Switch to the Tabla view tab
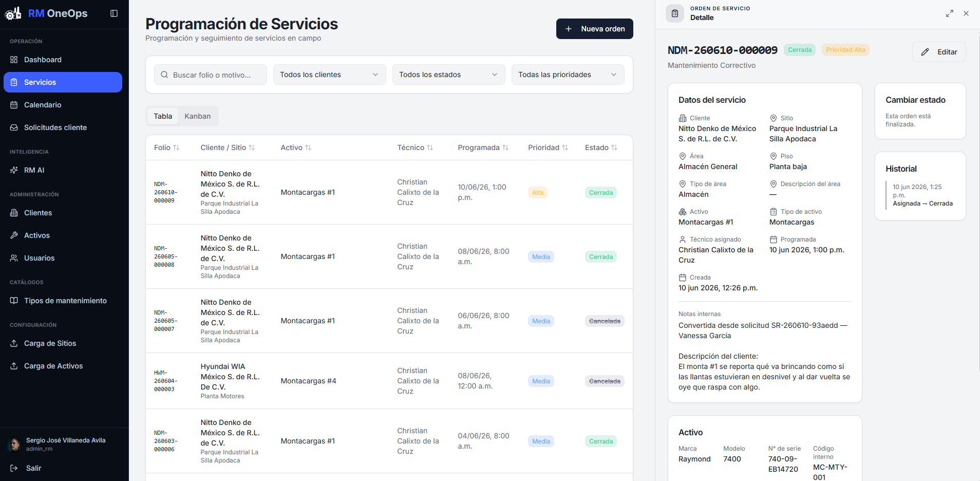The width and height of the screenshot is (980, 481). [x=163, y=116]
